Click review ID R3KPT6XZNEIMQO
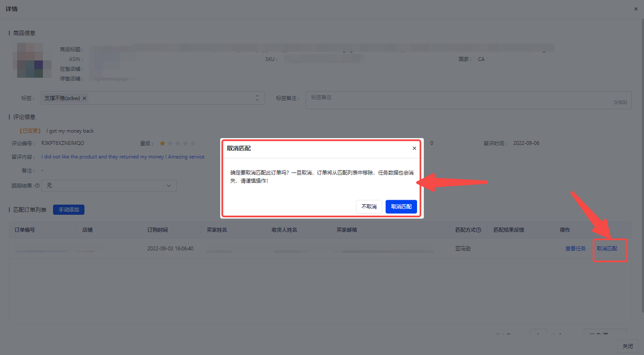The width and height of the screenshot is (644, 355). tap(63, 143)
